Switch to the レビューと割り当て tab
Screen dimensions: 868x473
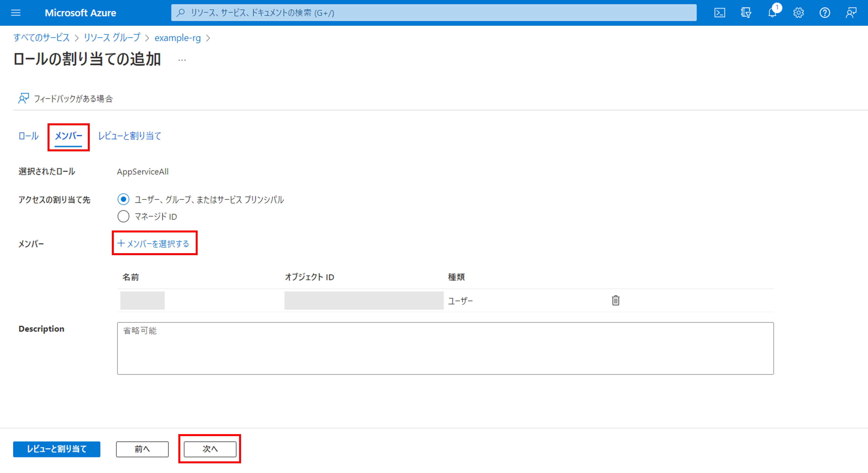129,136
